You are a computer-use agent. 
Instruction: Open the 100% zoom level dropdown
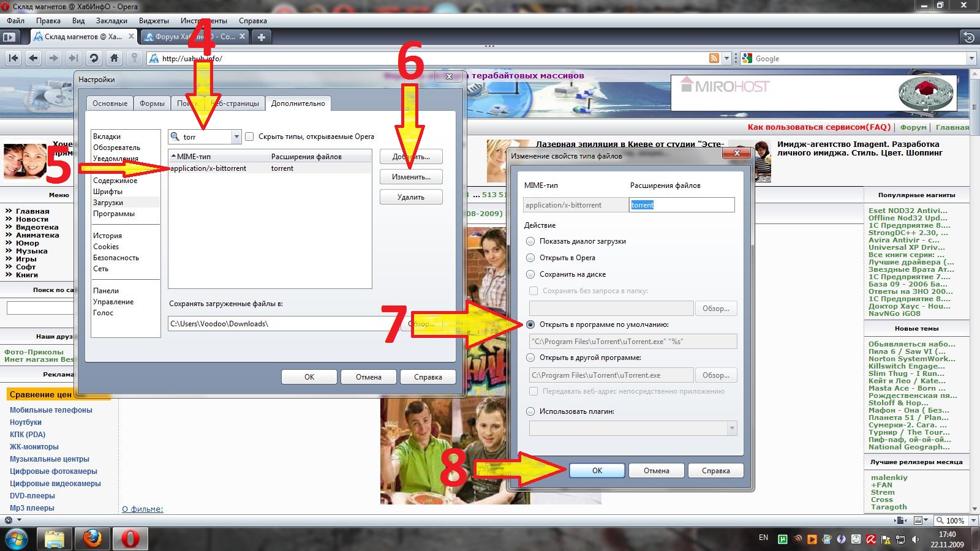click(x=973, y=520)
